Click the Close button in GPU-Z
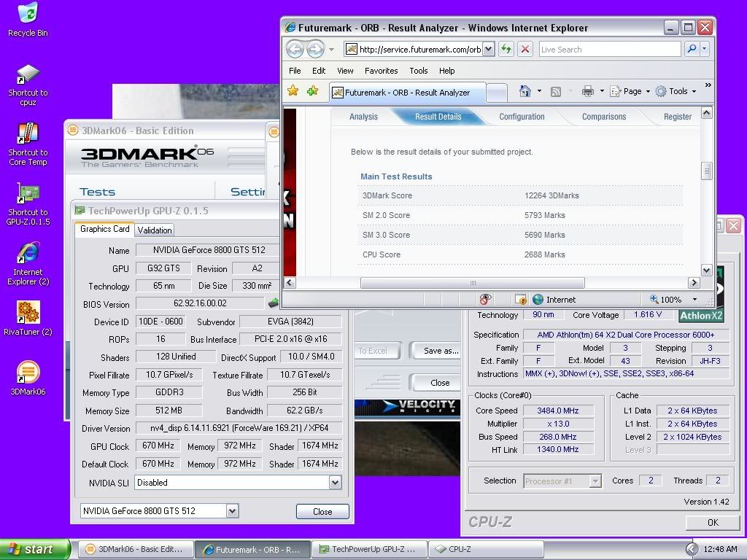The height and width of the screenshot is (560, 747). [322, 511]
